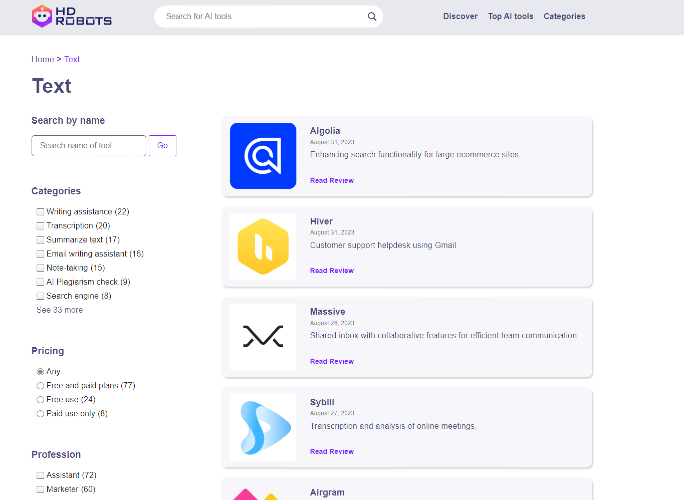684x500 pixels.
Task: Check the Marketer profession filter
Action: tap(40, 489)
